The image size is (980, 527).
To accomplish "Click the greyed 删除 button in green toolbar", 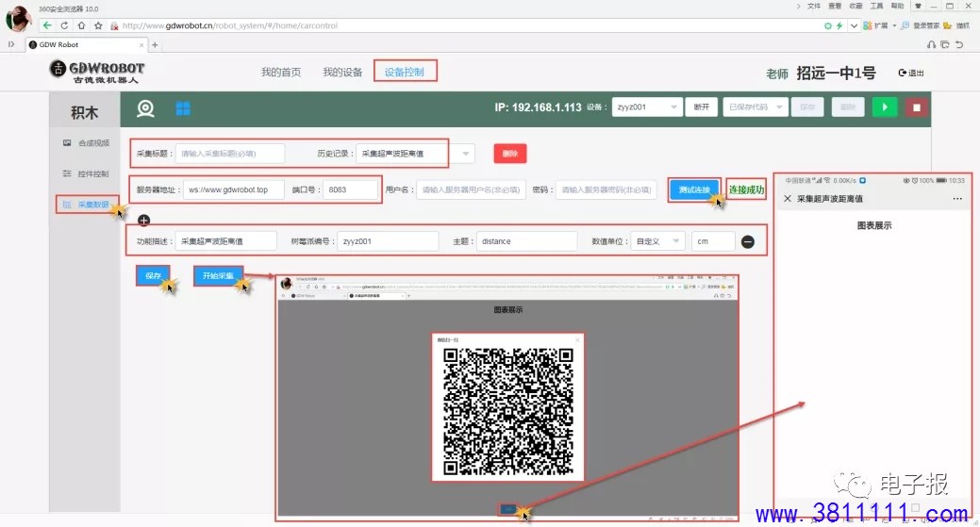I will (848, 107).
